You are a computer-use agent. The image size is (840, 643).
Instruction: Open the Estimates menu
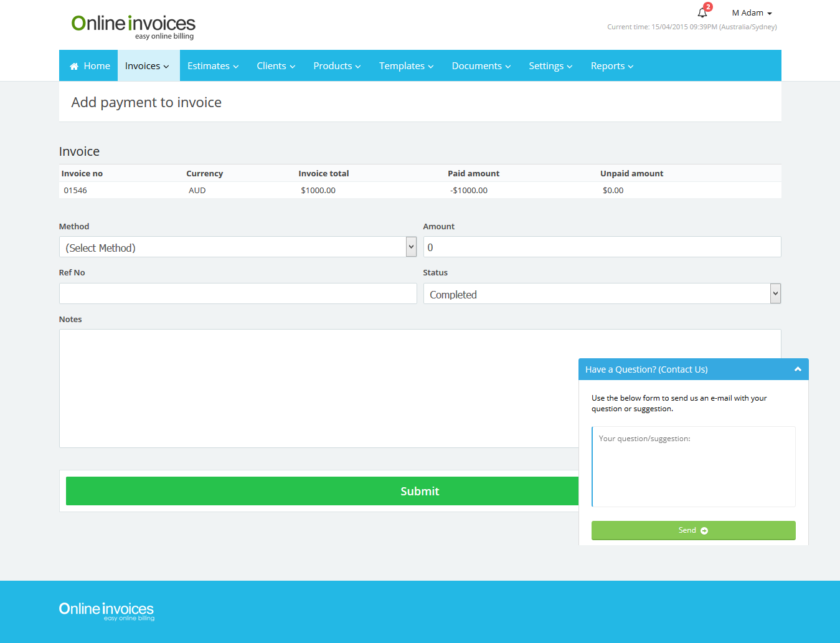213,66
